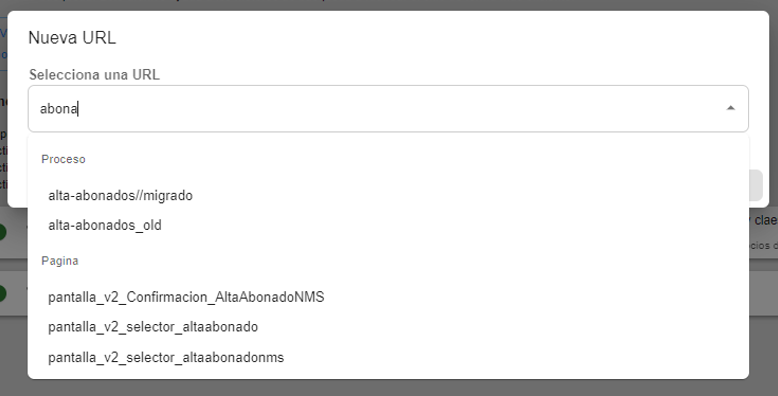Viewport: 778px width, 396px height.
Task: Click the 'clae' text behind the dialog
Action: pos(766,220)
